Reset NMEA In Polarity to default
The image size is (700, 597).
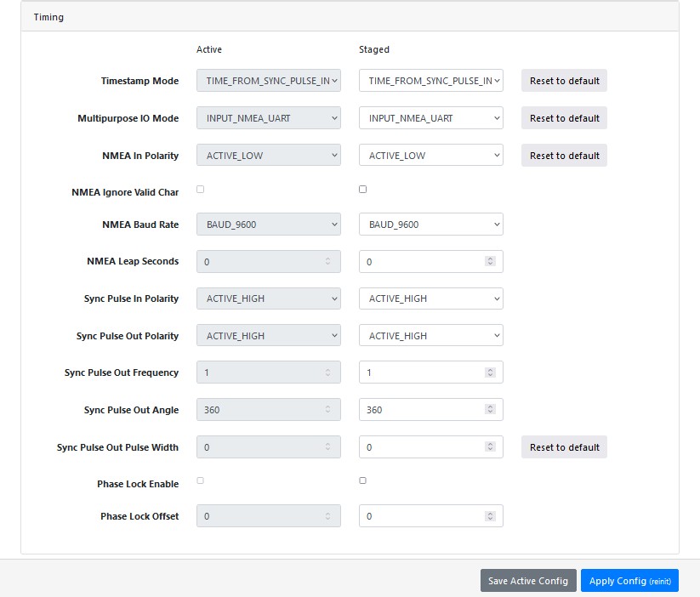pos(564,156)
